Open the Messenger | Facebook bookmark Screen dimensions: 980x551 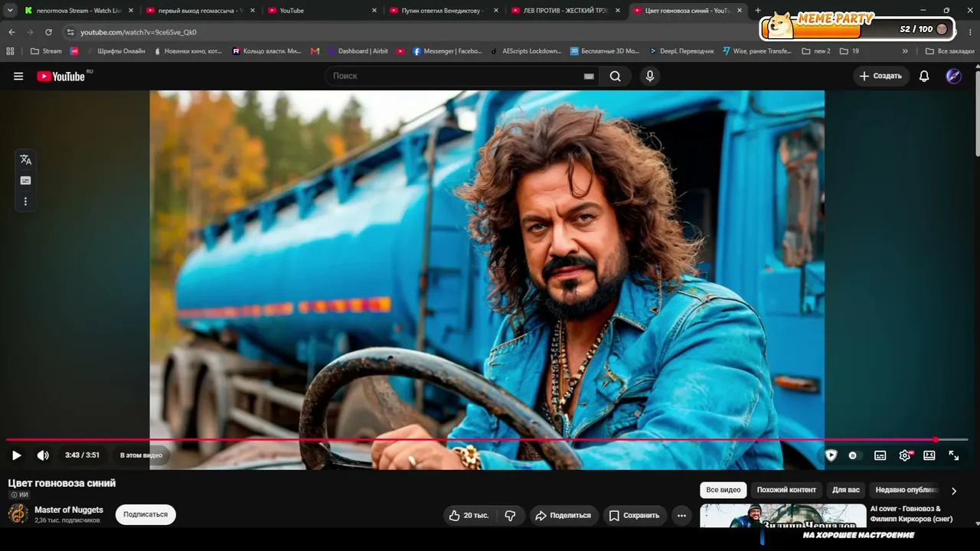pos(448,51)
